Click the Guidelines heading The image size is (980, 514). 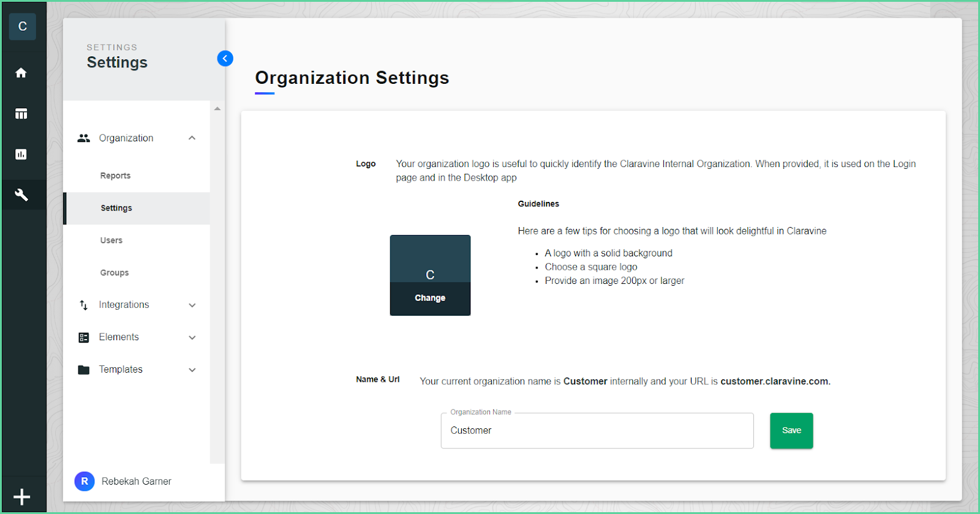[538, 204]
